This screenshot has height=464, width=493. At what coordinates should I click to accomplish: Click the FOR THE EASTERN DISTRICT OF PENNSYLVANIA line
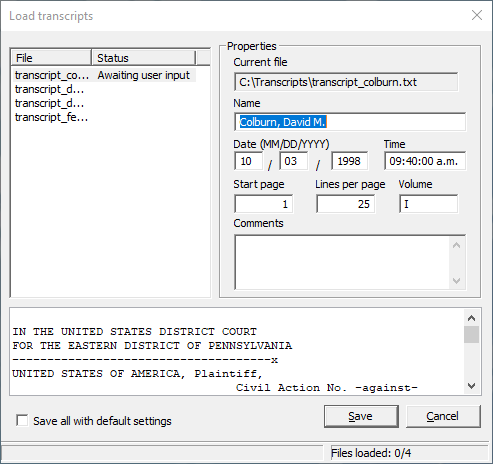coord(152,346)
